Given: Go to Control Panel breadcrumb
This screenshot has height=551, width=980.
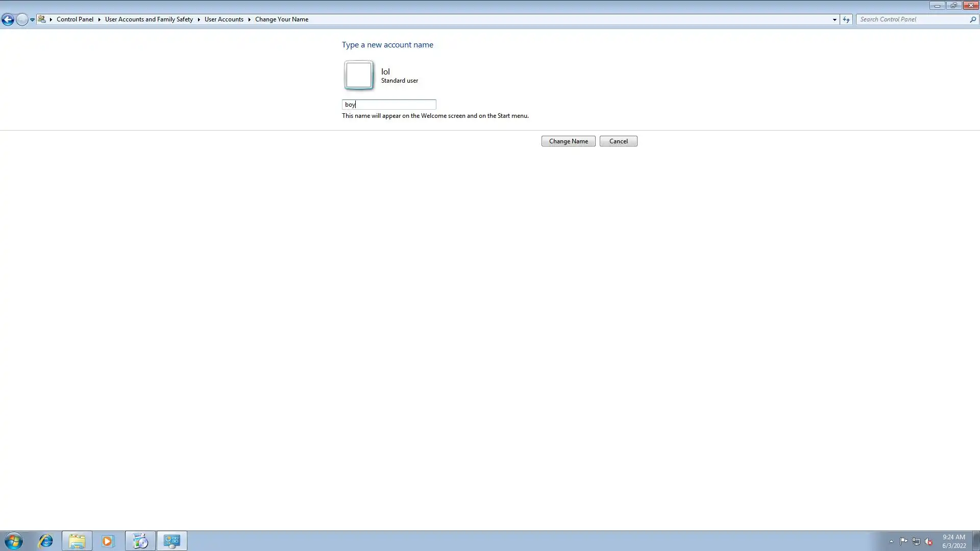Looking at the screenshot, I should point(75,19).
